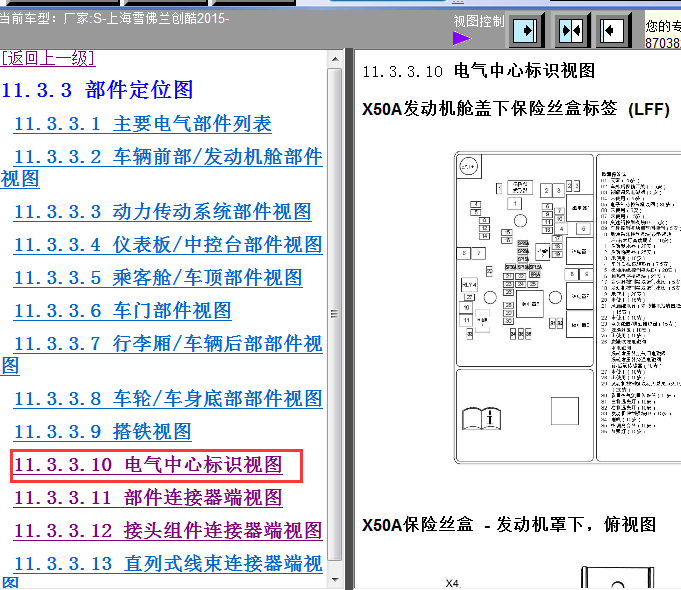Open 11.3.3.9 搭铁视图

102,431
